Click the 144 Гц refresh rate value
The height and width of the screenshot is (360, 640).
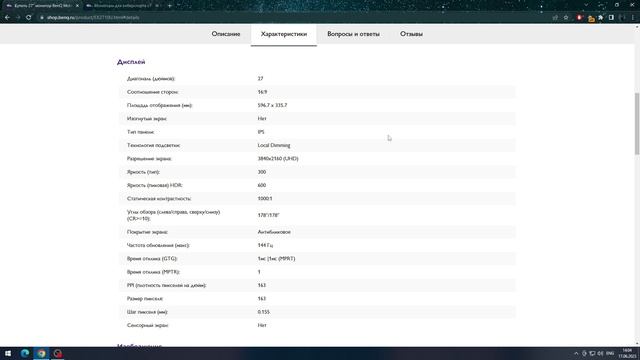click(x=265, y=245)
